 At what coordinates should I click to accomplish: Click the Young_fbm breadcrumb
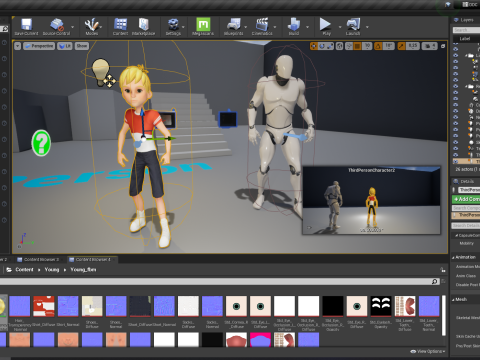coord(83,270)
